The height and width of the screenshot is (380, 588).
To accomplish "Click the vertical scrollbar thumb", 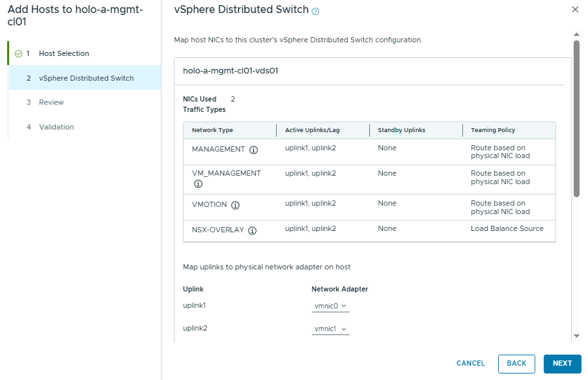I will 576,117.
